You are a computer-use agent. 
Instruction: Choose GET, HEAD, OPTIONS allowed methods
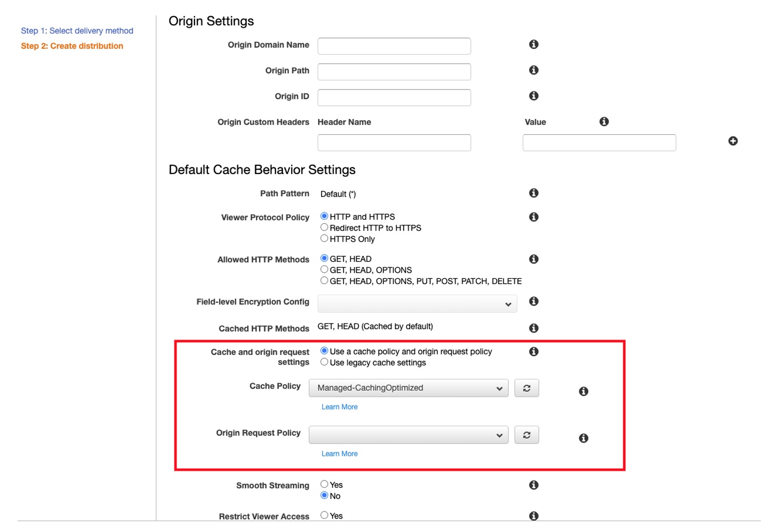click(x=324, y=270)
